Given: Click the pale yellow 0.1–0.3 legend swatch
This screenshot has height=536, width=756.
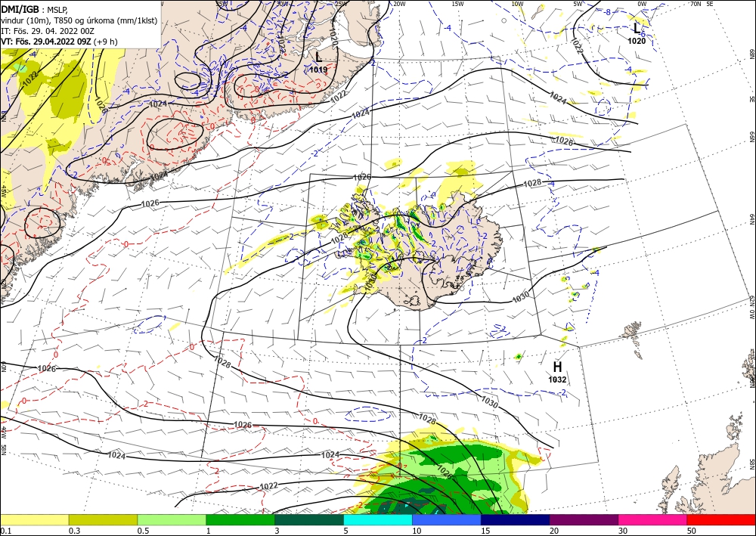Looking at the screenshot, I should pos(34,519).
